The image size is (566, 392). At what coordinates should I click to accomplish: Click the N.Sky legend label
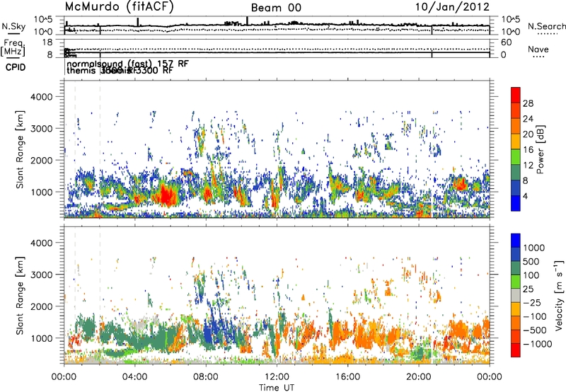pyautogui.click(x=13, y=26)
